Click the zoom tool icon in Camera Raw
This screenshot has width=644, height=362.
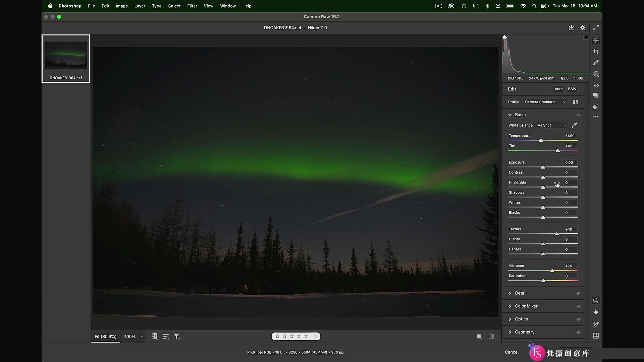pyautogui.click(x=596, y=300)
